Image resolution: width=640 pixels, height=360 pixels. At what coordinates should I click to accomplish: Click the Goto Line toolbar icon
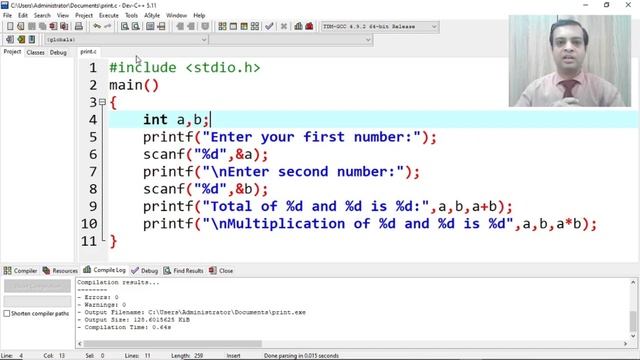coord(161,27)
